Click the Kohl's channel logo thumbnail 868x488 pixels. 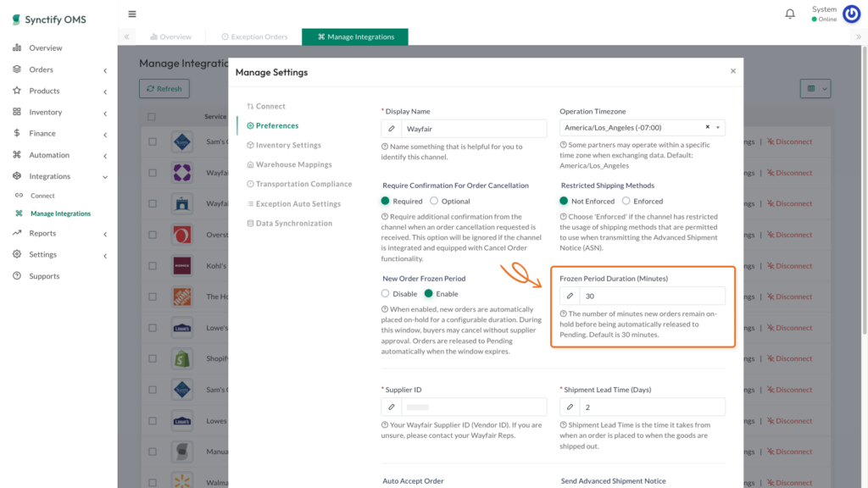click(182, 265)
